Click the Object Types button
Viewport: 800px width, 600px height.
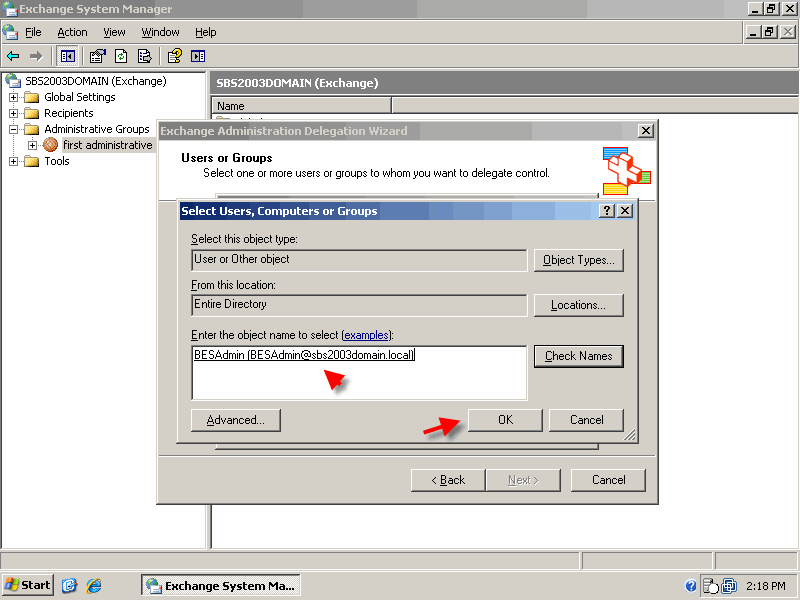click(x=579, y=260)
